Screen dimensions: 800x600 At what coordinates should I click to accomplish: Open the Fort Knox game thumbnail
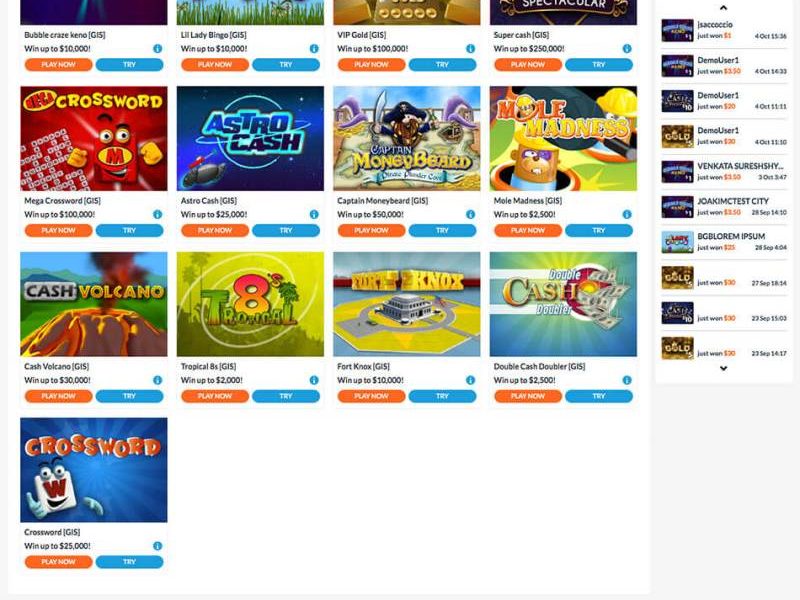[x=407, y=304]
